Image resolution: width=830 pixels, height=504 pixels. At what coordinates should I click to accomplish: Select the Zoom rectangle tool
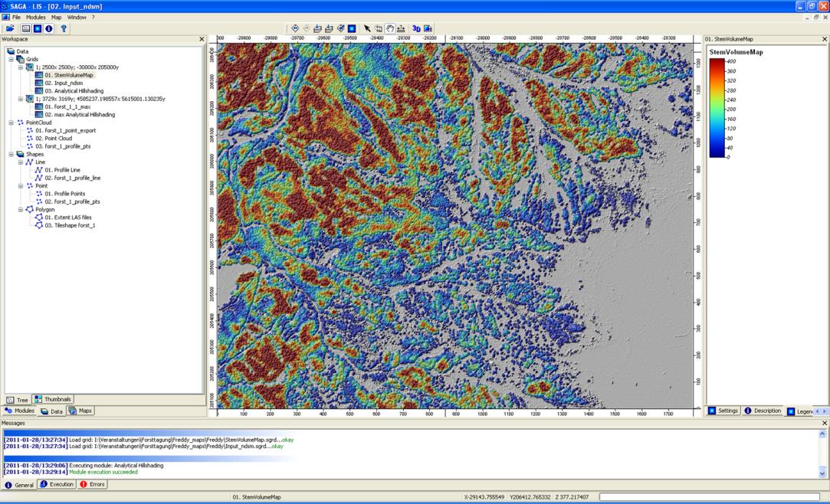pyautogui.click(x=379, y=28)
